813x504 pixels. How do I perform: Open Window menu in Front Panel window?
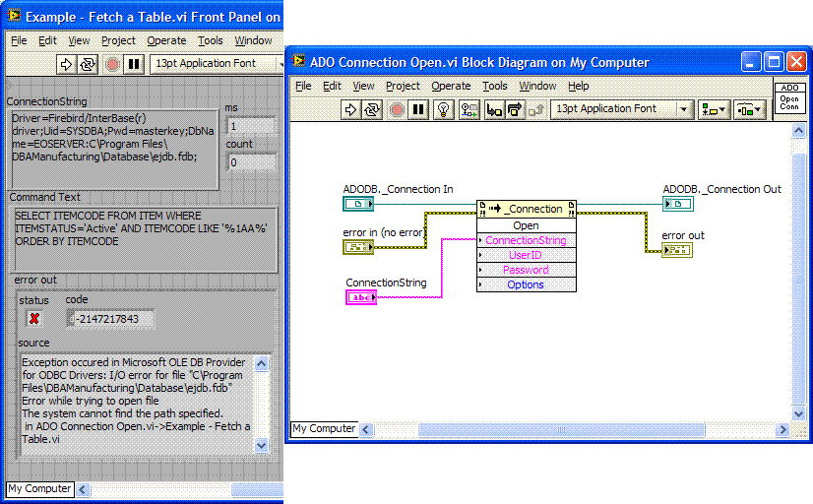(253, 40)
